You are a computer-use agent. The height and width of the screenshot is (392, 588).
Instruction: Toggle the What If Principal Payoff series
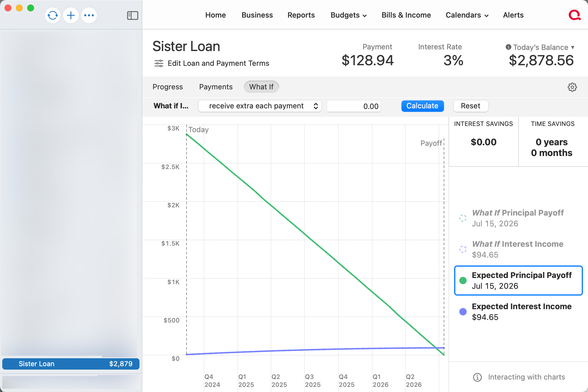click(x=463, y=218)
